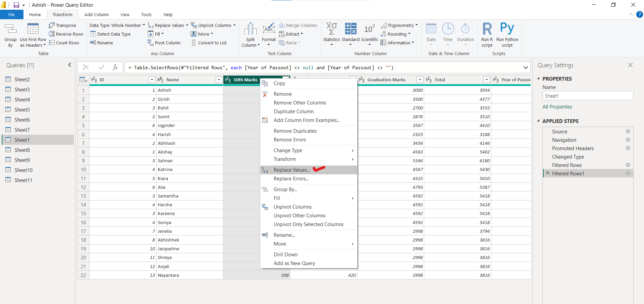Open the Name column filter dropdown

pos(218,80)
